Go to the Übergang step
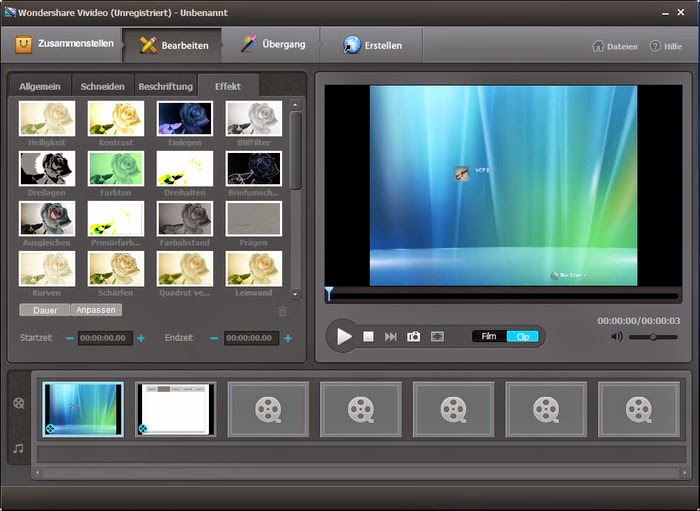 [271, 44]
